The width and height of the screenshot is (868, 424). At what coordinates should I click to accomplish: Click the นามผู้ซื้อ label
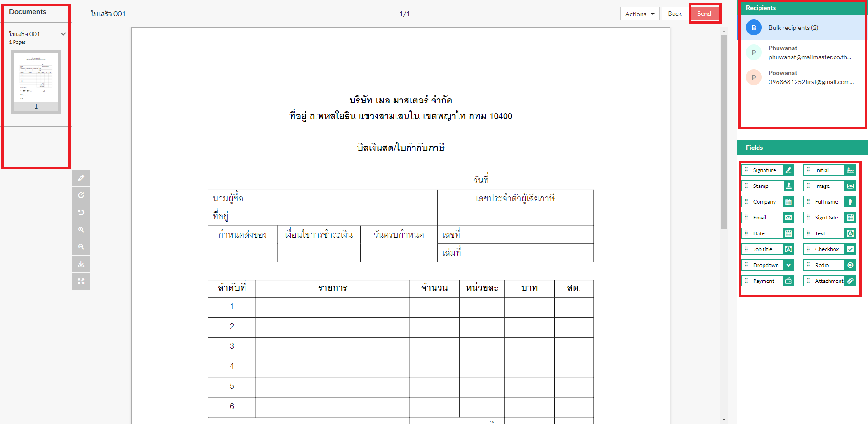(228, 199)
